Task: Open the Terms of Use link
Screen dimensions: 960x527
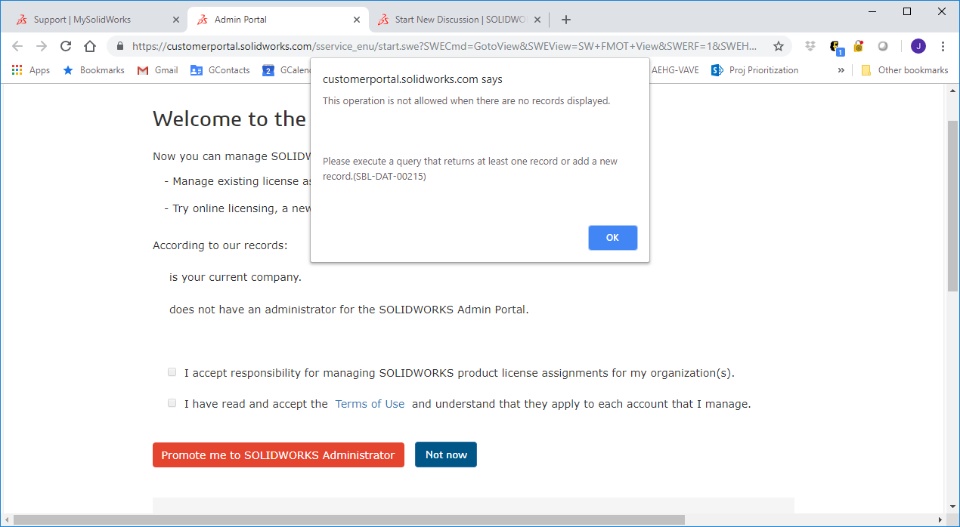Action: (x=370, y=404)
